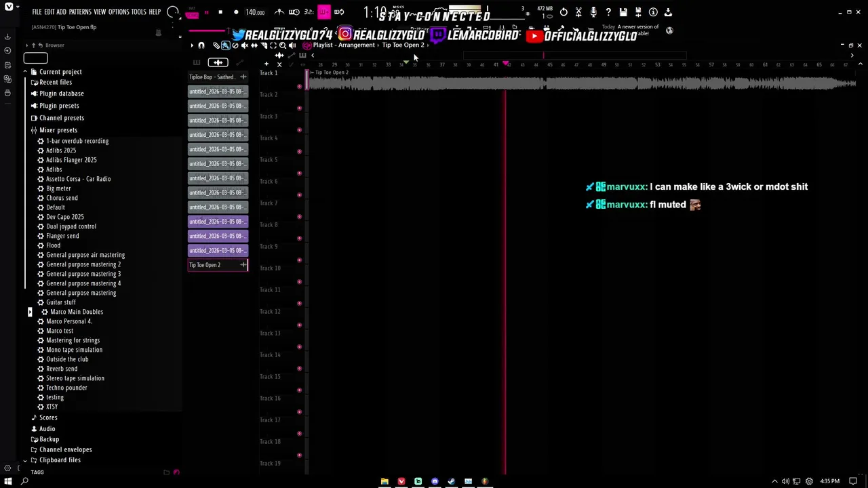The width and height of the screenshot is (868, 488).
Task: Toggle the playlist magnet snap icon
Action: pyautogui.click(x=201, y=45)
